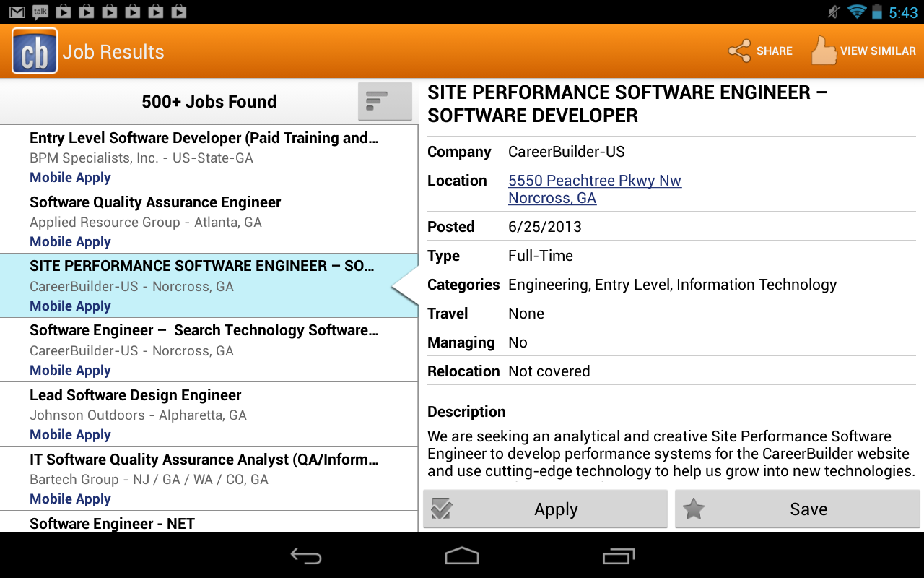Tap the muted sound icon in status bar
The height and width of the screenshot is (578, 924).
834,12
